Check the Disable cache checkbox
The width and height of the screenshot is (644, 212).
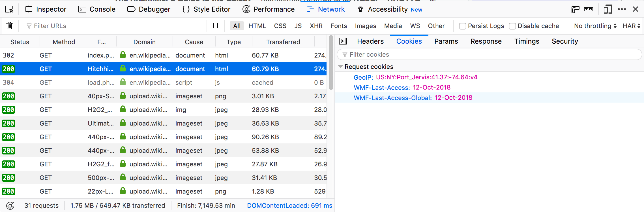click(x=512, y=26)
